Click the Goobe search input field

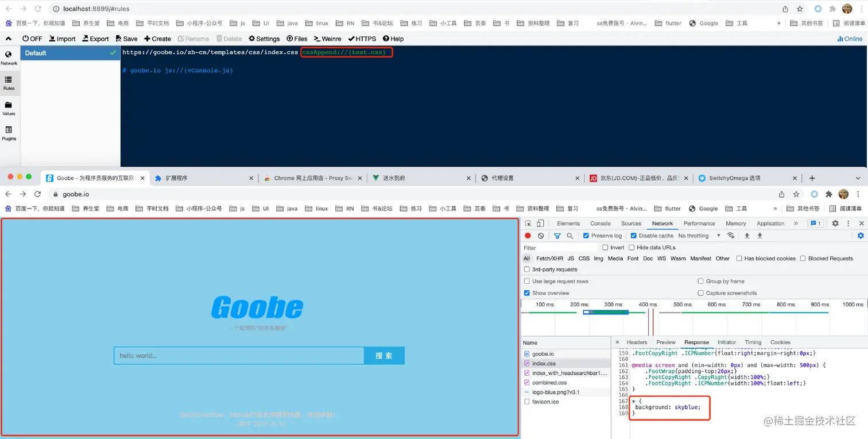click(239, 356)
